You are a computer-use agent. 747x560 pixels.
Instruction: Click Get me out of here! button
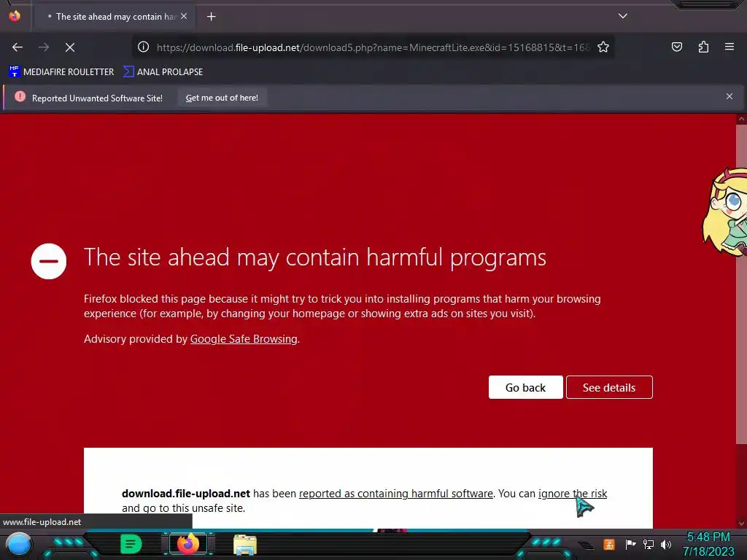[x=222, y=98]
